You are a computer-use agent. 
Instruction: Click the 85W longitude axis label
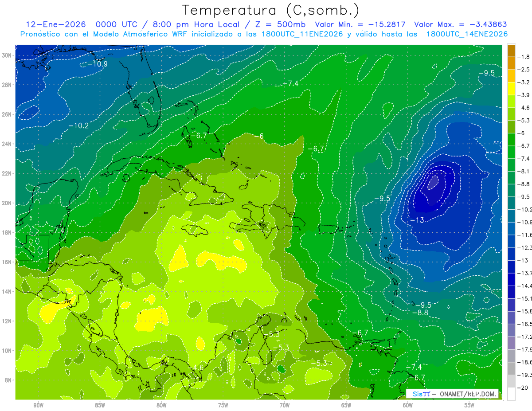(100, 405)
